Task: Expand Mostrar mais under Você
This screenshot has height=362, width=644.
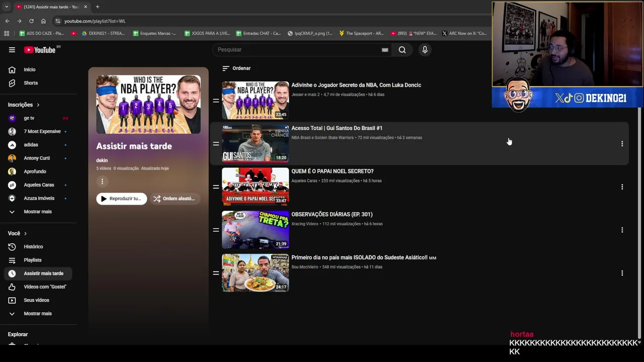Action: tap(38, 314)
